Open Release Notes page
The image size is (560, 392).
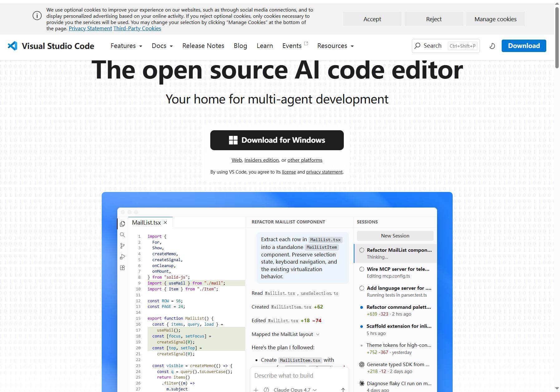[203, 46]
